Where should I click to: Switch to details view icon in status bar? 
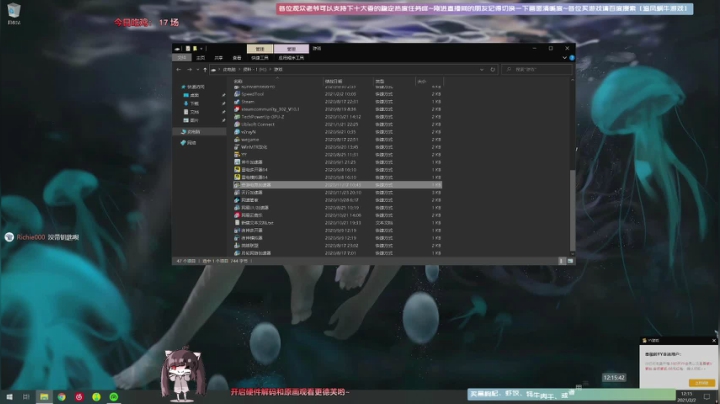click(561, 261)
